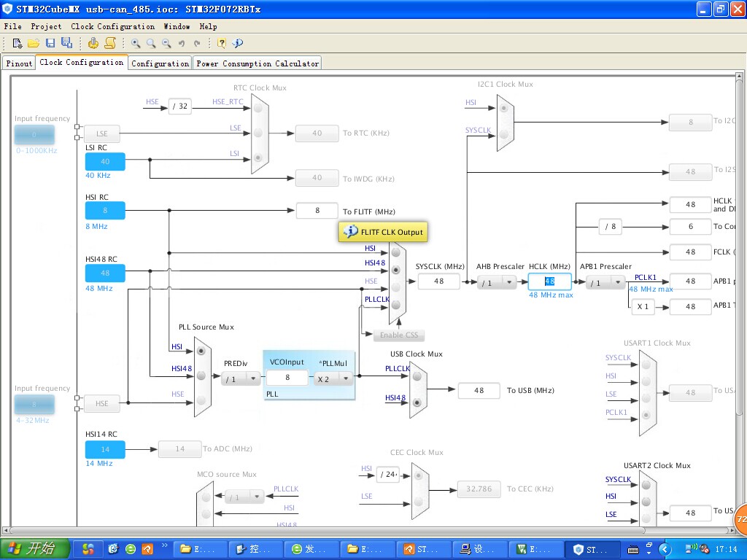Open the APB1 Prescaler /1 dropdown
This screenshot has width=747, height=560.
coord(605,283)
